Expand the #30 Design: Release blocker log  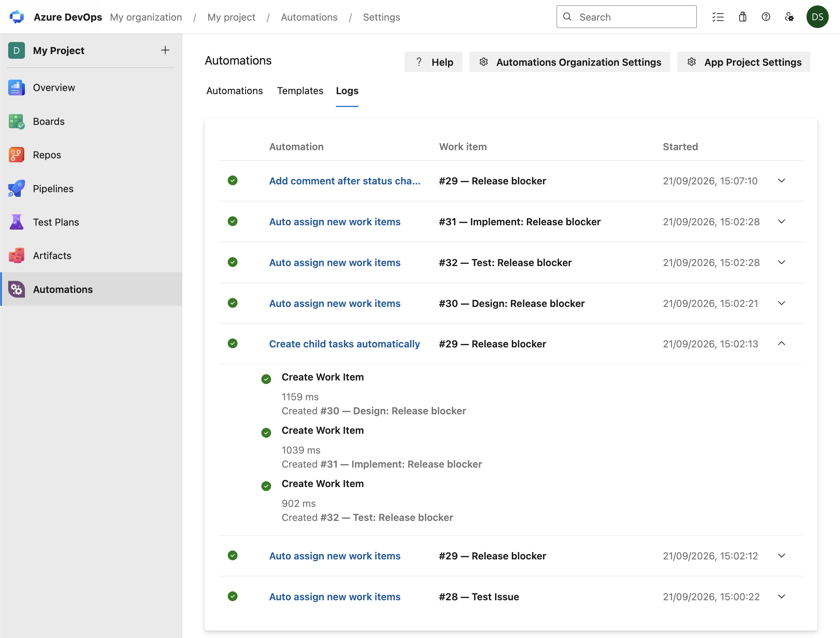tap(781, 303)
